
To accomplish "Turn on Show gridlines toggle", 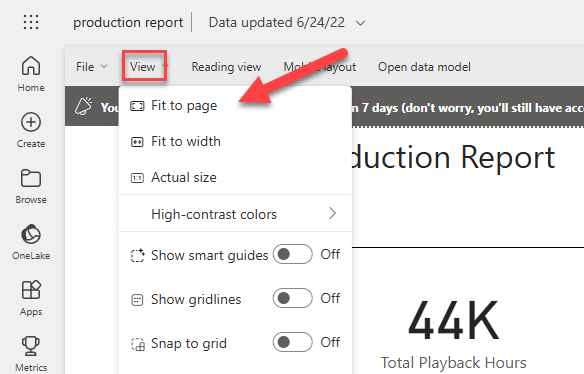I will [292, 298].
